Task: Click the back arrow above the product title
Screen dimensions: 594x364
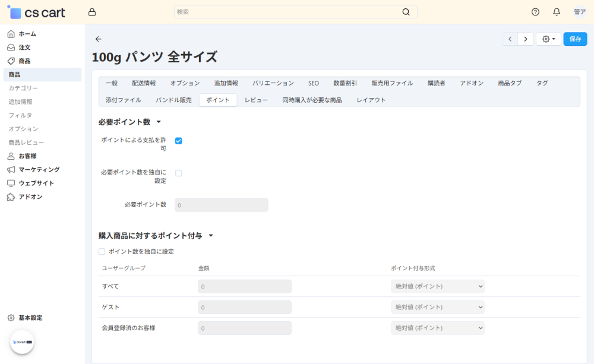Action: click(x=98, y=39)
